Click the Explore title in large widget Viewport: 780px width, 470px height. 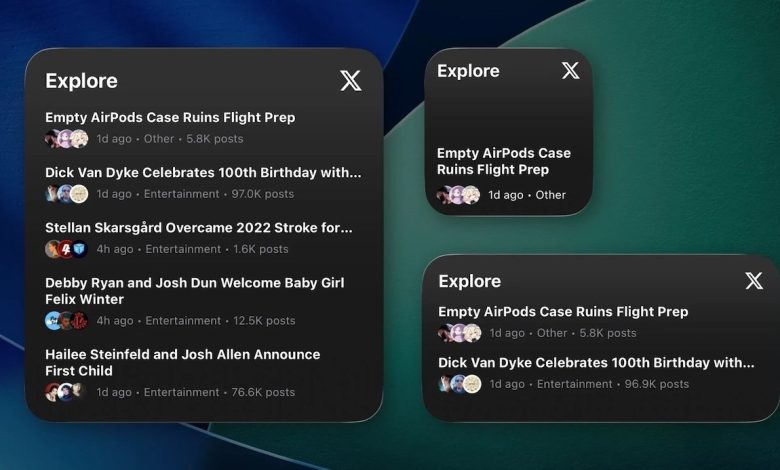81,81
